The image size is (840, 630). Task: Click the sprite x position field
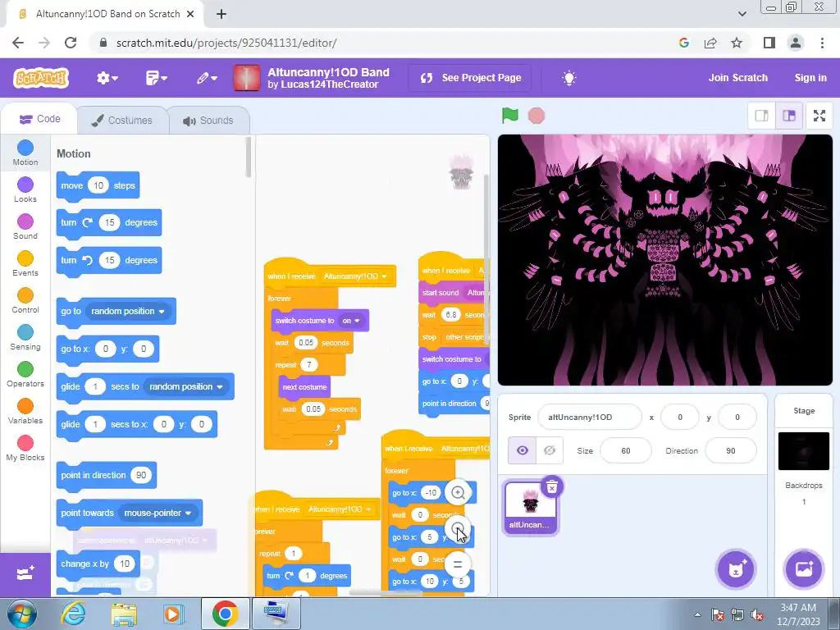[680, 417]
